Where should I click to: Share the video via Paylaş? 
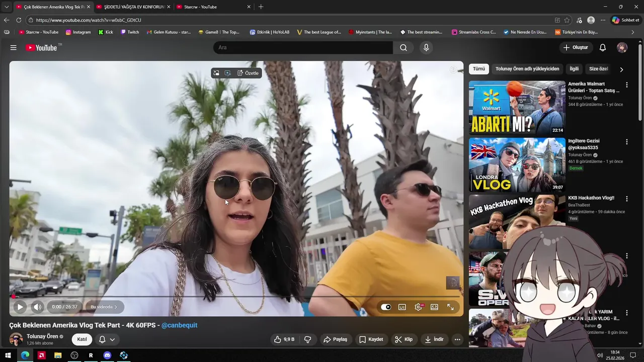click(x=335, y=339)
